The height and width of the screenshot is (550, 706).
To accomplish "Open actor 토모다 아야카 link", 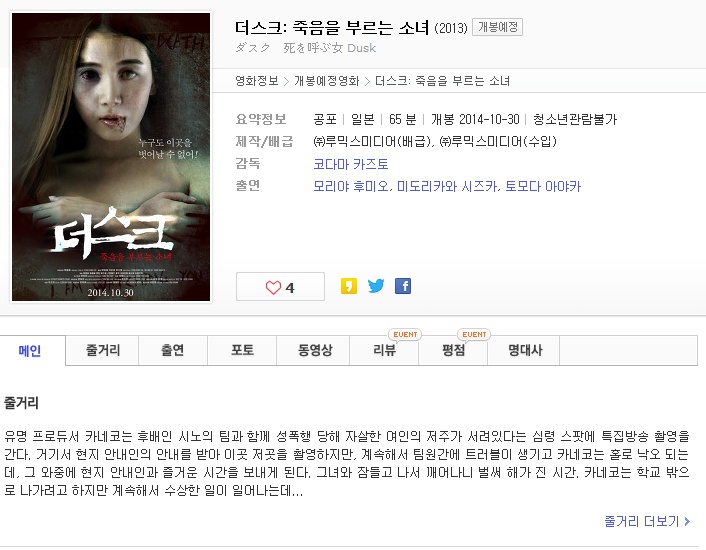I will coord(543,186).
